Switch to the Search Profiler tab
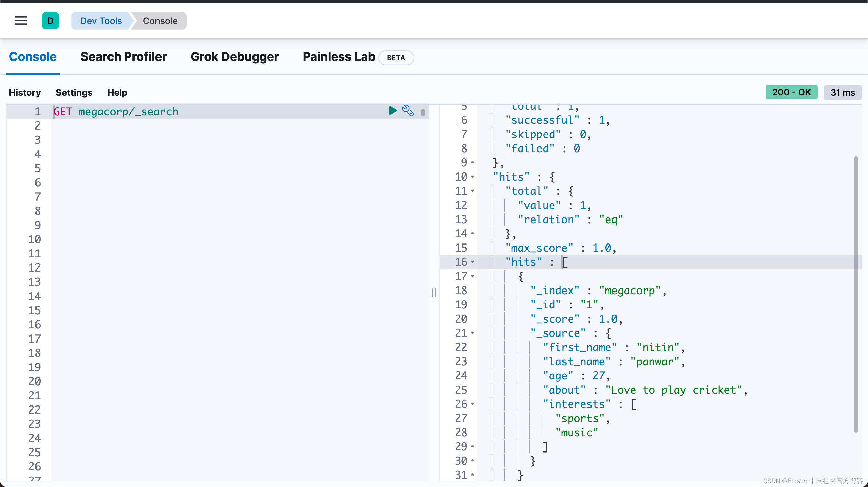The height and width of the screenshot is (487, 868). tap(123, 57)
